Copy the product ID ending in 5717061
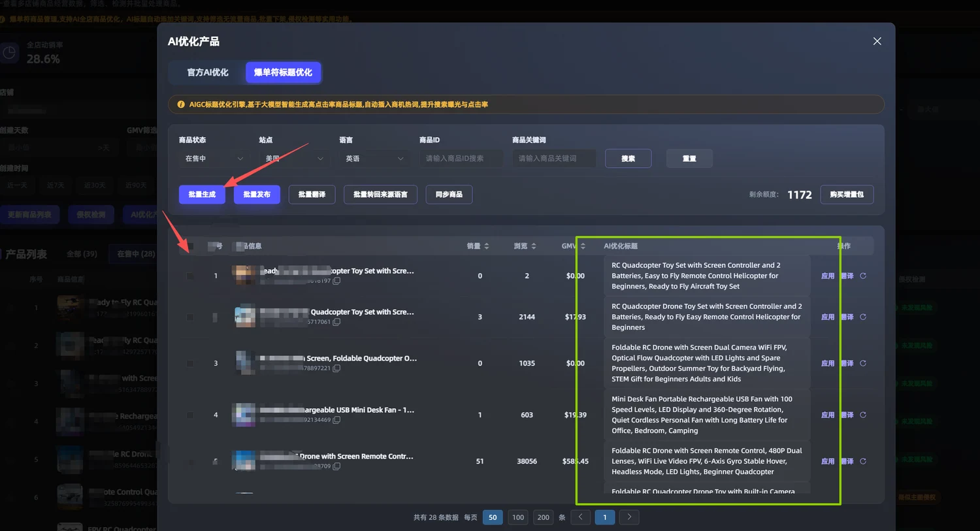980x531 pixels. click(x=336, y=322)
